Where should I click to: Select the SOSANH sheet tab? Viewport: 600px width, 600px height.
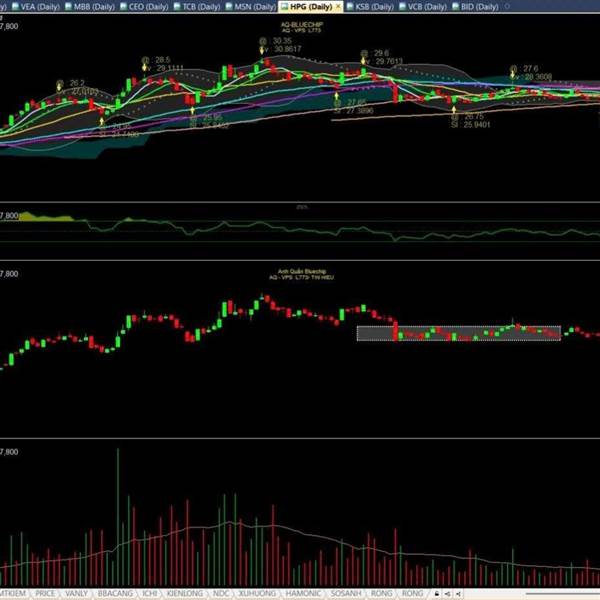coord(346,593)
